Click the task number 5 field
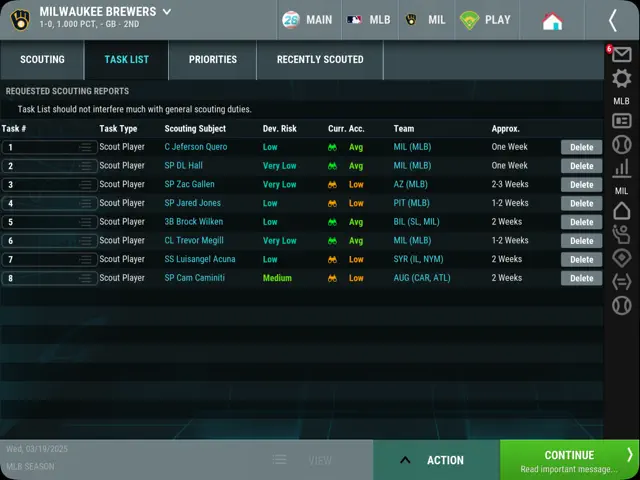The width and height of the screenshot is (640, 480). (x=49, y=222)
